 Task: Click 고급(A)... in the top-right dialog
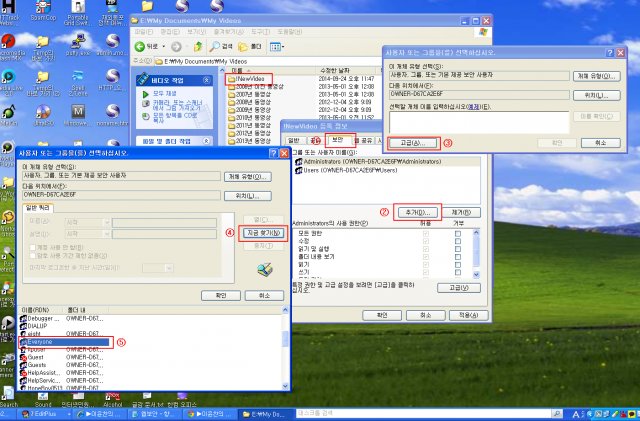[413, 143]
